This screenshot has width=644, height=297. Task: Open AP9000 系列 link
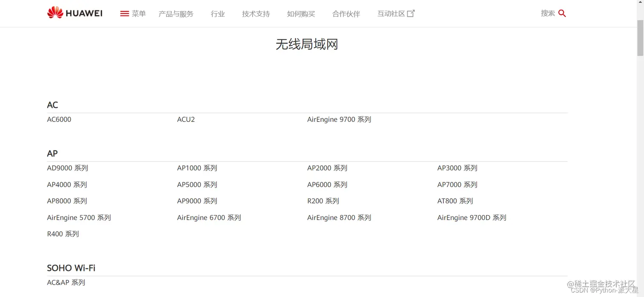(x=197, y=201)
